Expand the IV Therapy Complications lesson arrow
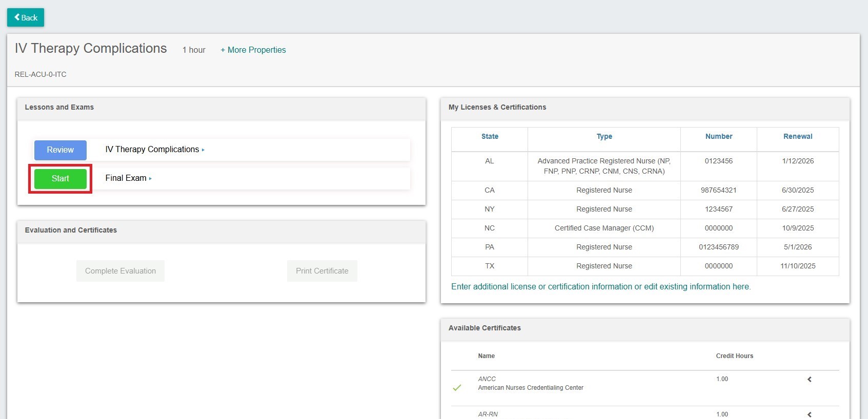 coord(203,150)
